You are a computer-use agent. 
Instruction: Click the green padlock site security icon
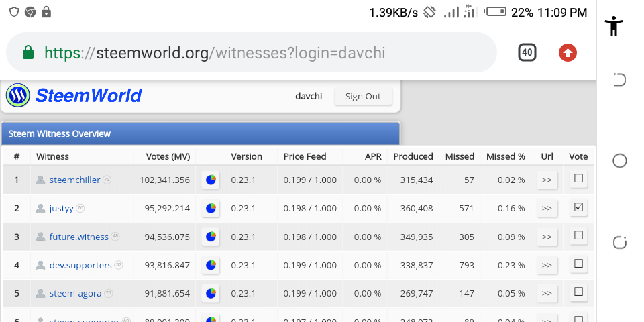click(28, 52)
